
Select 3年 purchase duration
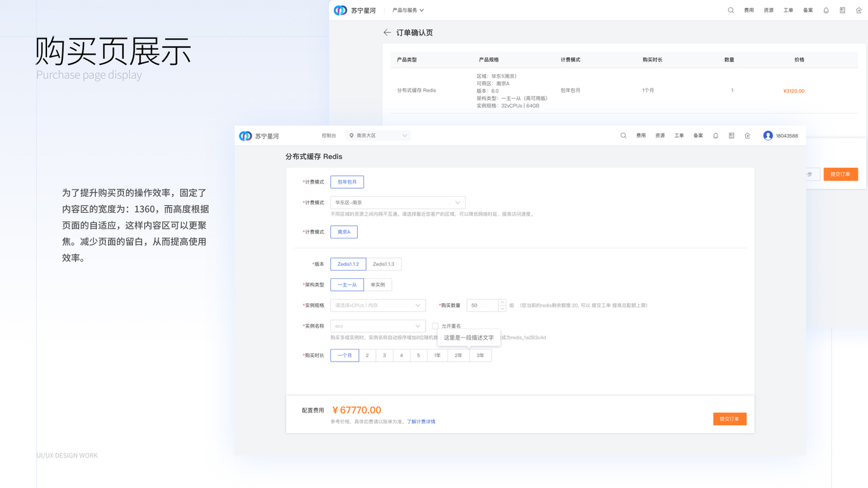tap(480, 355)
